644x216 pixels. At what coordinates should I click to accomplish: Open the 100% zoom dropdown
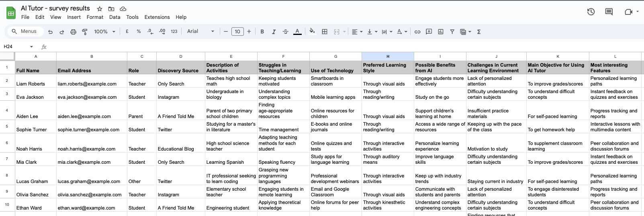(x=104, y=32)
